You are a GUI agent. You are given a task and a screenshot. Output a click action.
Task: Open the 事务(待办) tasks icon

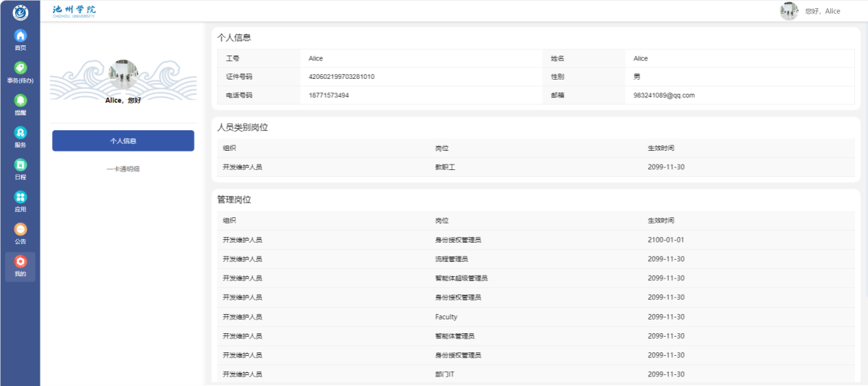(21, 68)
